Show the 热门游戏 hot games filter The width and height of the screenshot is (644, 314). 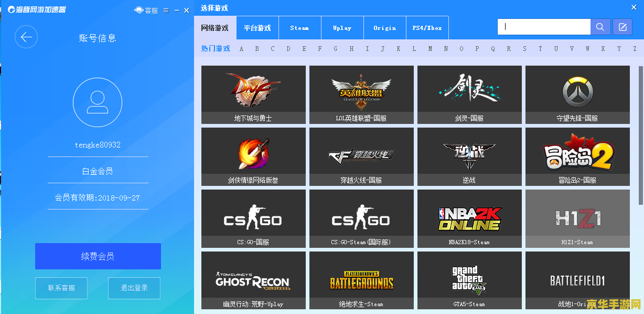(x=216, y=48)
